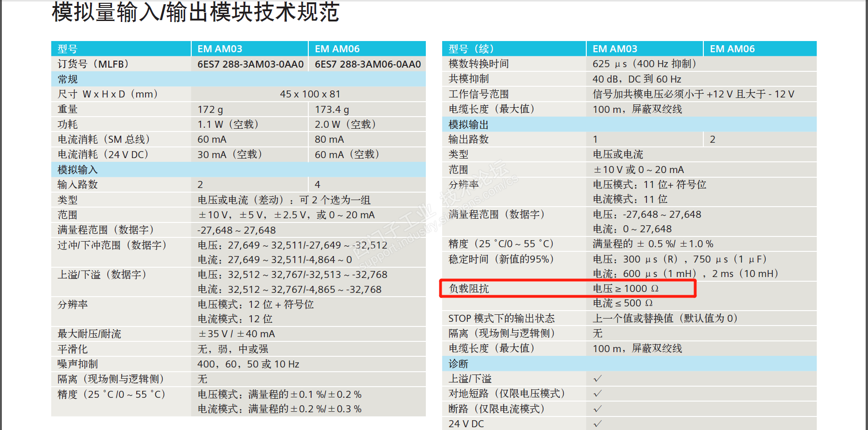
Task: Select "电压：27,649 ~ 32,511/-27,649 ~ -32,512"
Action: pyautogui.click(x=292, y=245)
